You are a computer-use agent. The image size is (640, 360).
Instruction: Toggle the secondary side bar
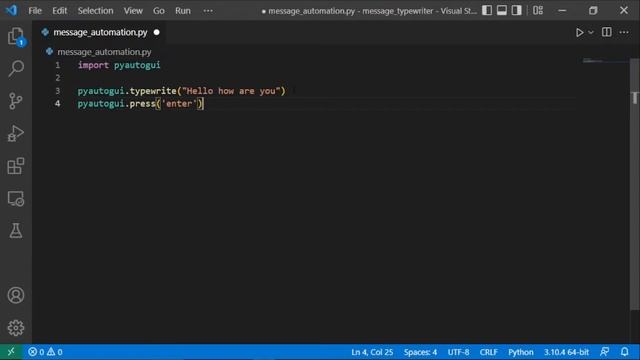coord(516,11)
